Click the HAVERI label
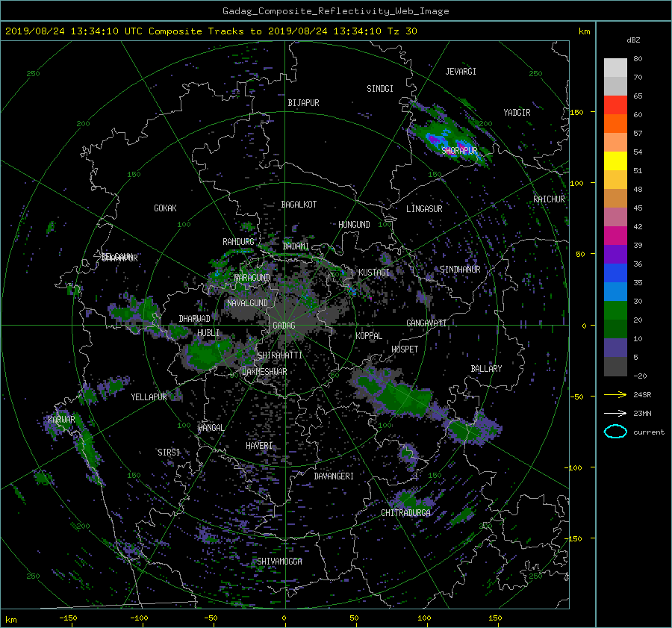The image size is (672, 628). 259,446
